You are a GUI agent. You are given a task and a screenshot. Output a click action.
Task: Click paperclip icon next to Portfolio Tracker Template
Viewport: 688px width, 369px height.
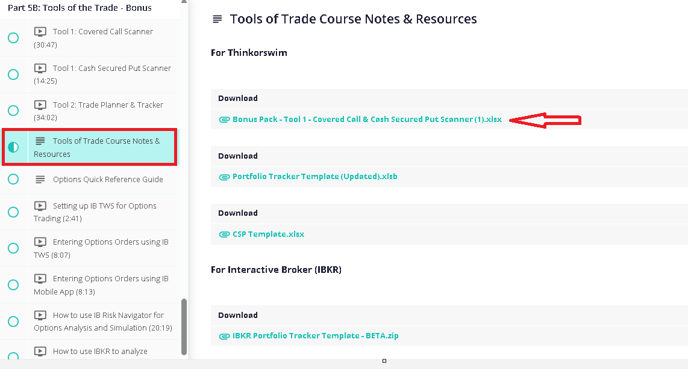224,177
